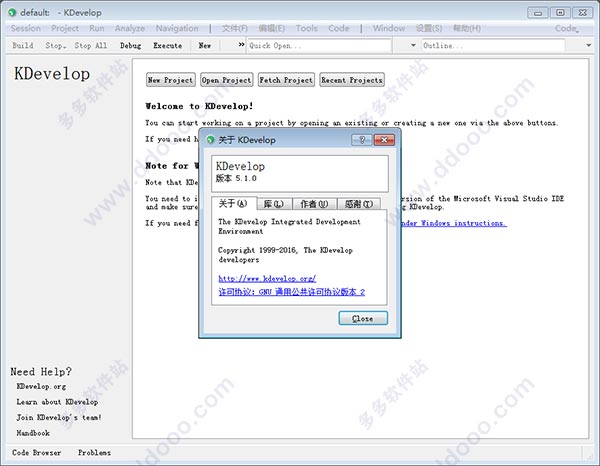Open the dropdown arrow right of Outline
The width and height of the screenshot is (600, 466).
589,45
